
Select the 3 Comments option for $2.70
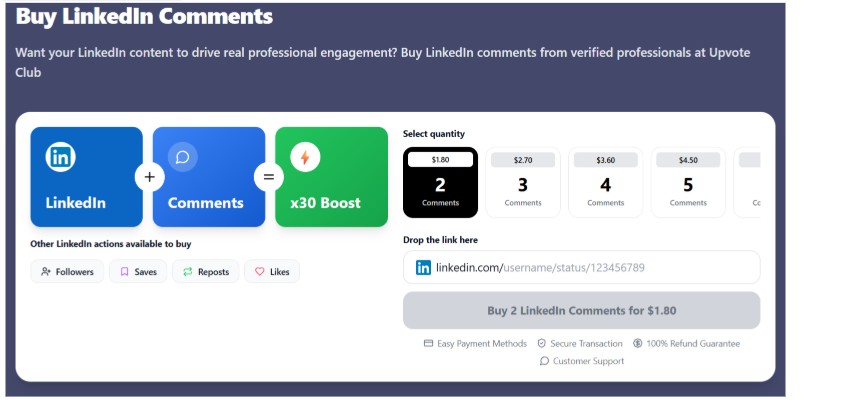pyautogui.click(x=523, y=182)
